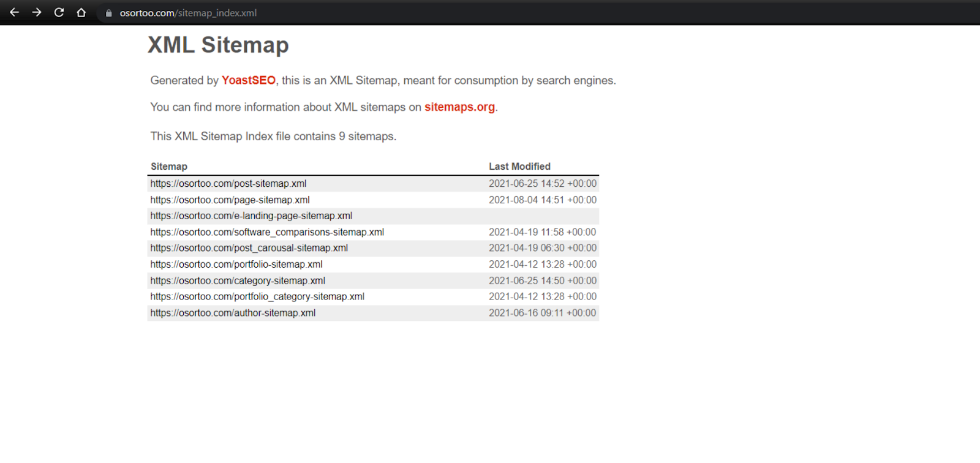980x463 pixels.
Task: Reload the page with refresh icon
Action: pos(59,12)
